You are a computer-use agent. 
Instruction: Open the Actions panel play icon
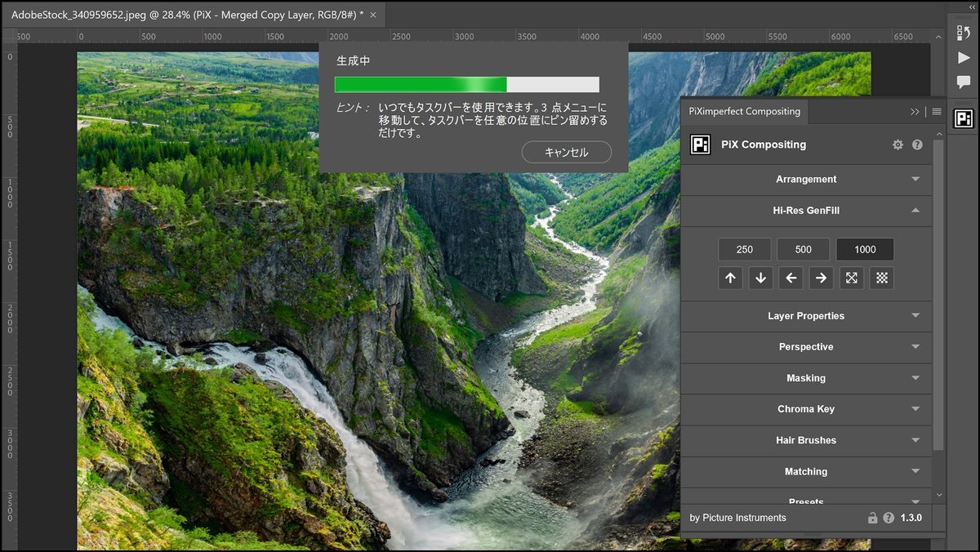pos(964,58)
